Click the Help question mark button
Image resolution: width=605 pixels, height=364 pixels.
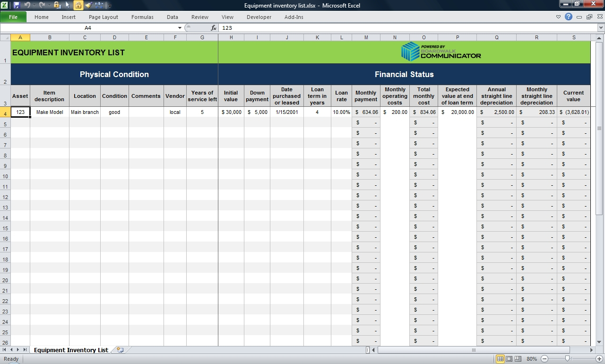point(568,17)
